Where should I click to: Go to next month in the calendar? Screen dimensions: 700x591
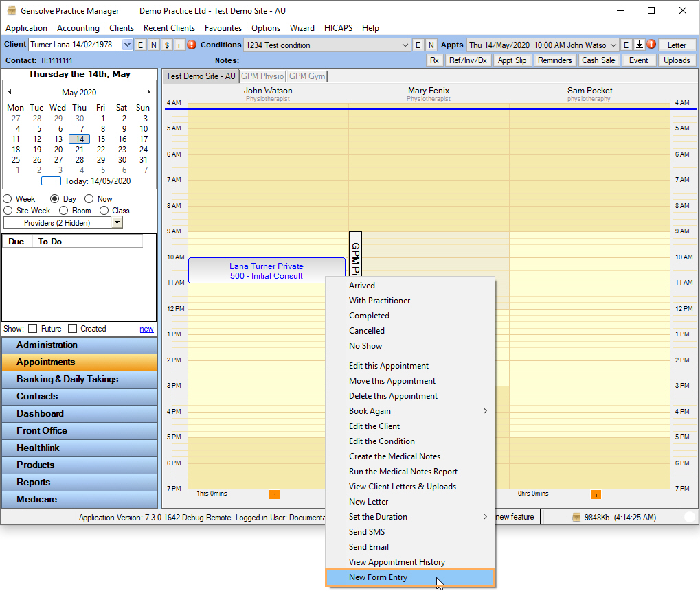tap(149, 92)
